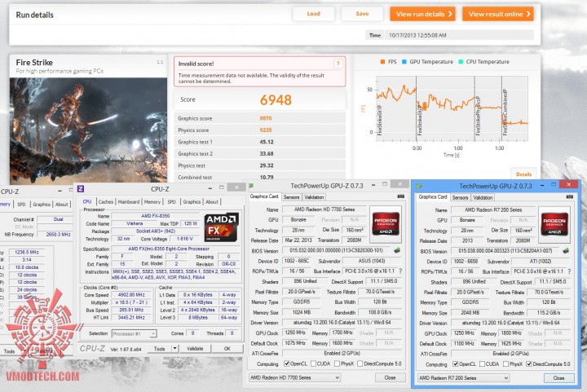Toggle the PhysX checkbox in the HD 7700 GPU-Z window
This screenshot has height=392, width=587.
pyautogui.click(x=337, y=363)
